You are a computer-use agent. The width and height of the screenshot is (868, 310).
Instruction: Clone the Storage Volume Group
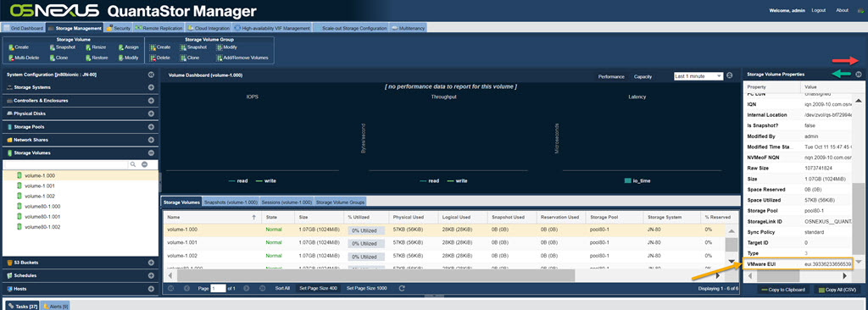tap(190, 58)
